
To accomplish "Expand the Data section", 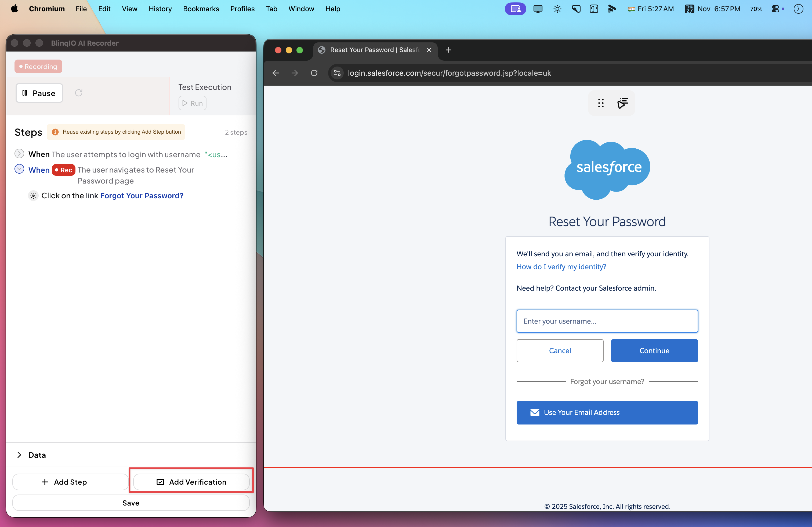I will 19,455.
